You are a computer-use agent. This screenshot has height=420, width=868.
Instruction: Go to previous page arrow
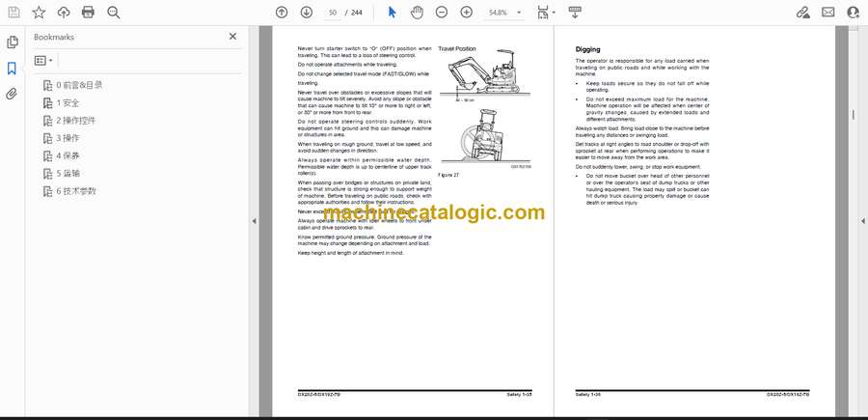282,13
